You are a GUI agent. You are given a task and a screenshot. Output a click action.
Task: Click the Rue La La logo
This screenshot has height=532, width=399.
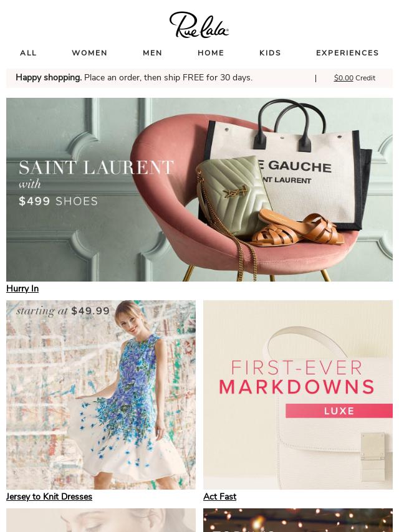(x=199, y=25)
